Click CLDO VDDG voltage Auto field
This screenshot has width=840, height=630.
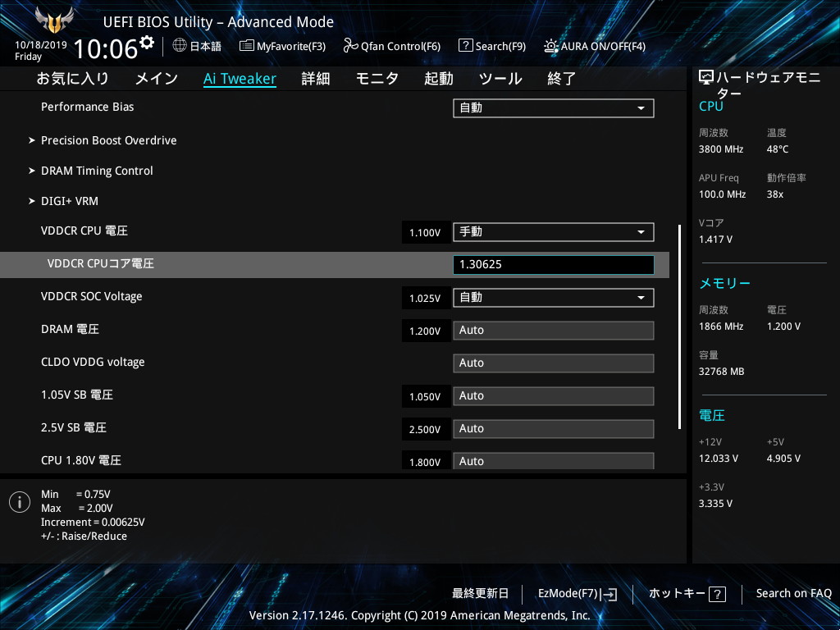click(x=554, y=363)
